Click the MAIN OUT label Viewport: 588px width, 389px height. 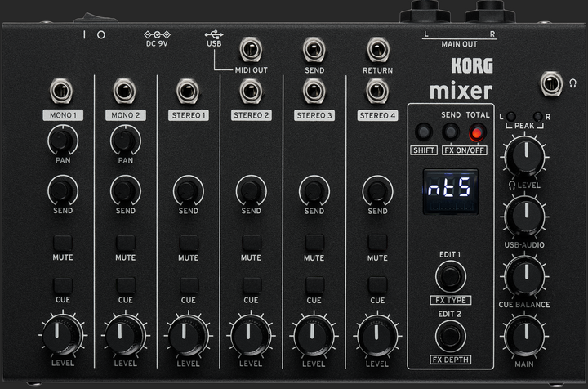pyautogui.click(x=459, y=44)
